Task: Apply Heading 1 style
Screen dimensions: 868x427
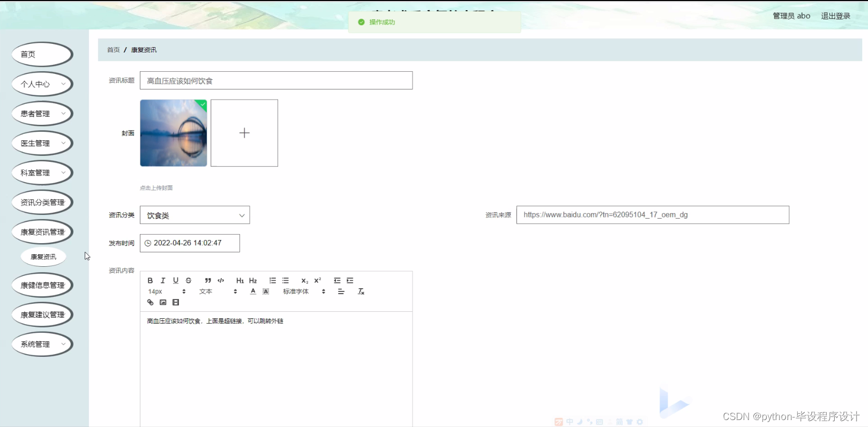Action: [x=240, y=280]
